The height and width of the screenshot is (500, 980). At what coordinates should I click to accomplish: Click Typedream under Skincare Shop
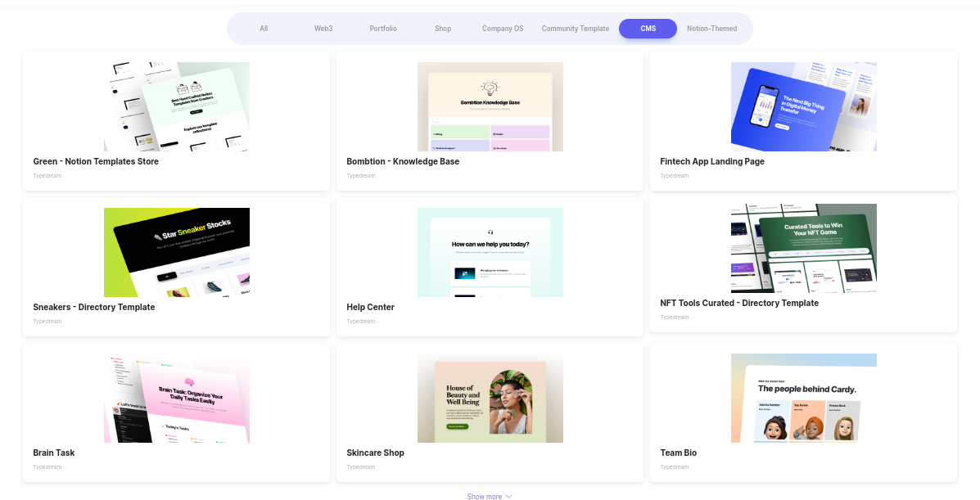[x=361, y=467]
